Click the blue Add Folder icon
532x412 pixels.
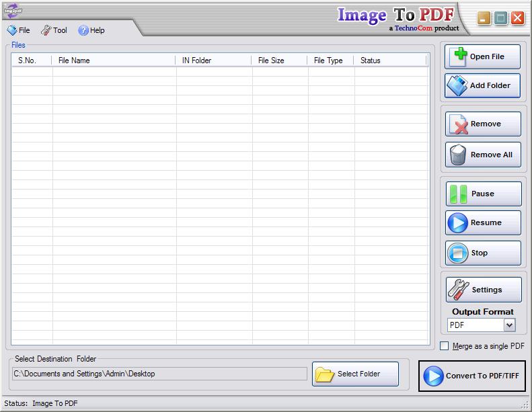coord(457,85)
